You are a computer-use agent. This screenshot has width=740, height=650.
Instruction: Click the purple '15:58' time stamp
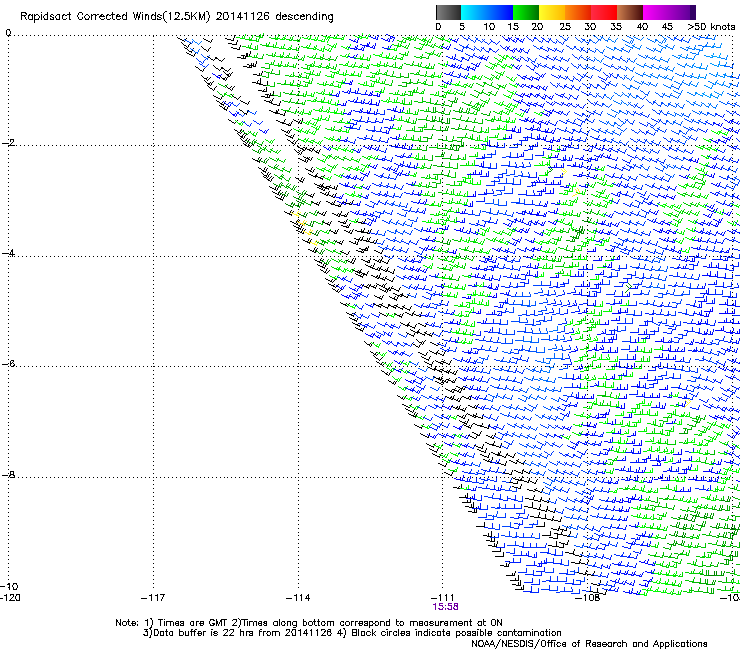pos(445,607)
